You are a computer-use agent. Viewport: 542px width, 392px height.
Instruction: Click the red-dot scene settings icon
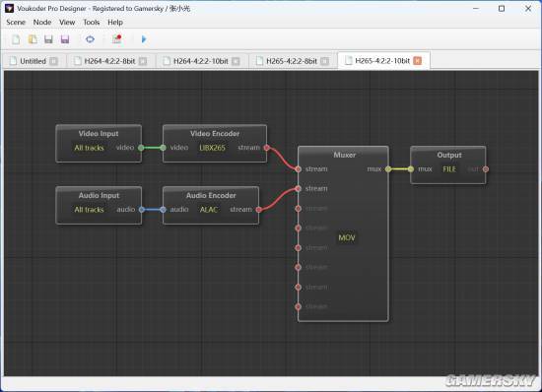(117, 39)
